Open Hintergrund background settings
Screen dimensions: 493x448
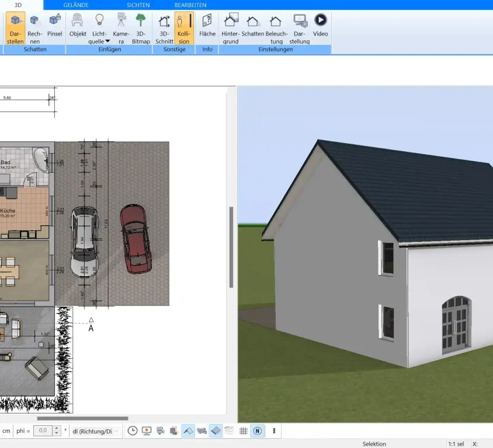231,28
